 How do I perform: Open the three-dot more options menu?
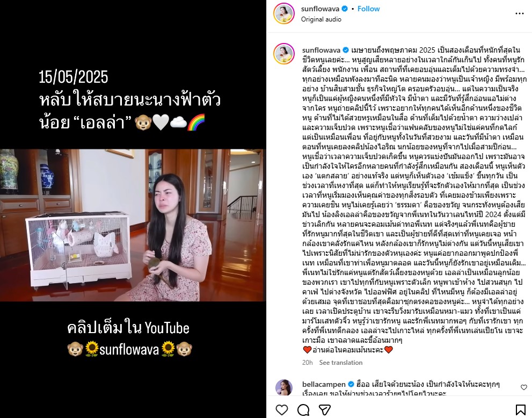pyautogui.click(x=520, y=13)
